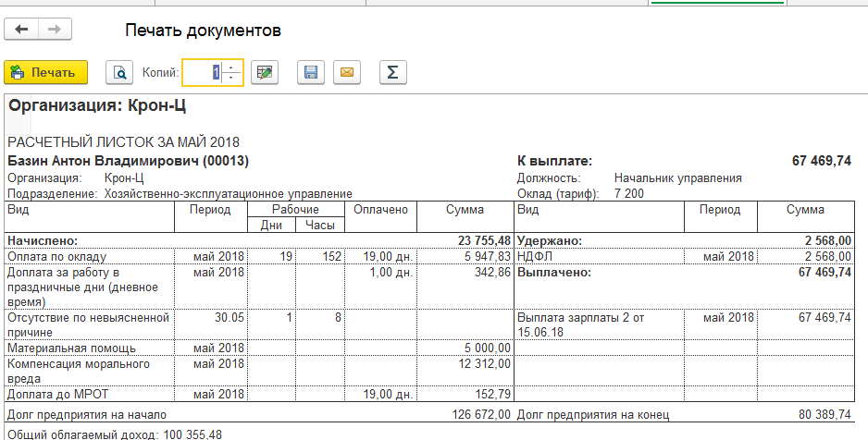Click the back navigation arrow
This screenshot has width=868, height=440.
click(21, 30)
